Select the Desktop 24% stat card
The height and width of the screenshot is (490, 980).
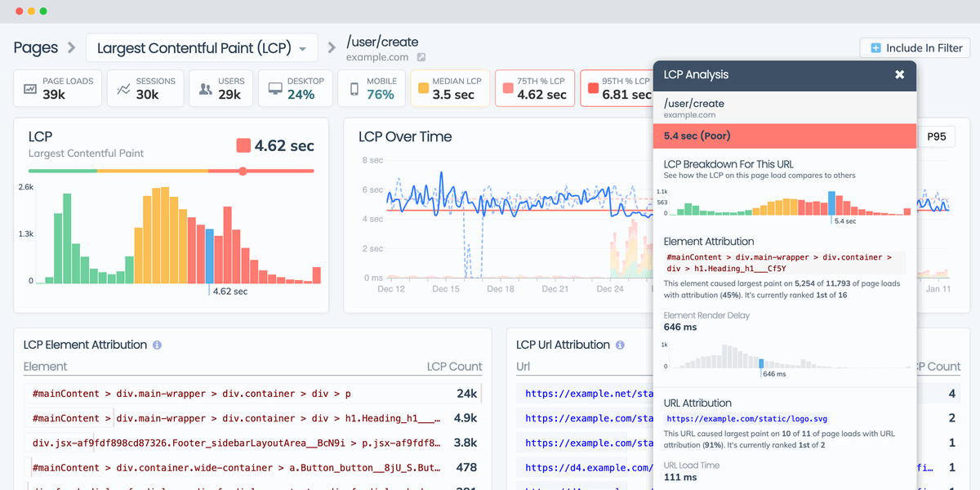pyautogui.click(x=296, y=88)
